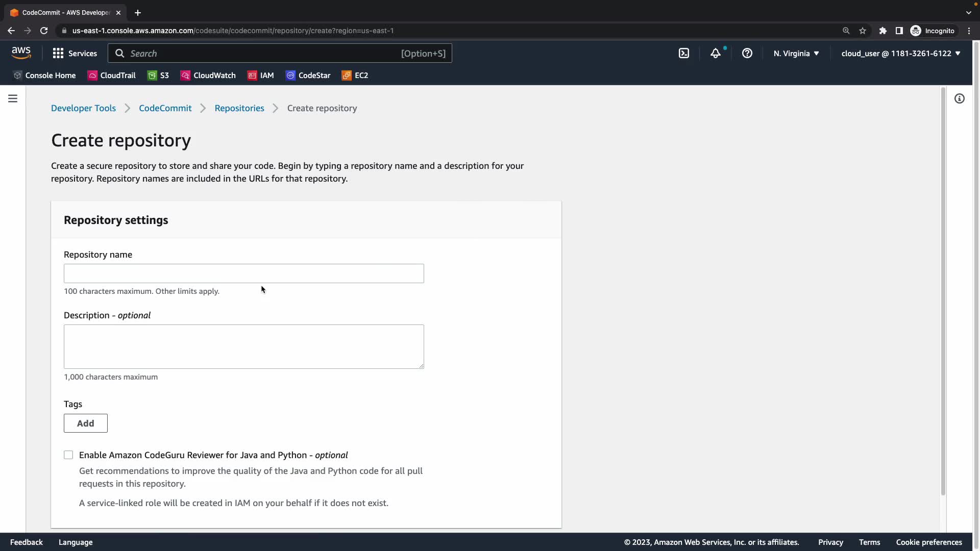Screen dimensions: 980x551
Task: Open the cloud_user account dropdown
Action: click(901, 53)
